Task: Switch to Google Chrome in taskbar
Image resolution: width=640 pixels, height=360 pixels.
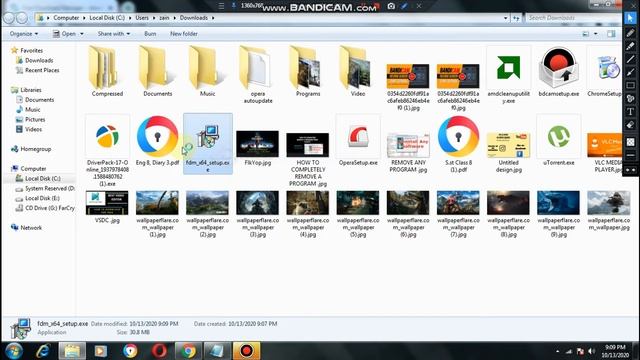Action: [x=188, y=351]
